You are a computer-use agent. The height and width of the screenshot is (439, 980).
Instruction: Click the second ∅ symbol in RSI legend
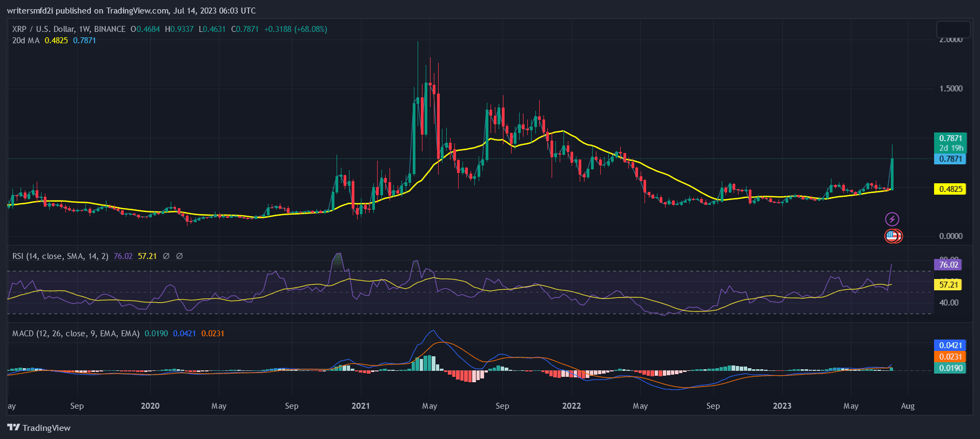point(179,256)
